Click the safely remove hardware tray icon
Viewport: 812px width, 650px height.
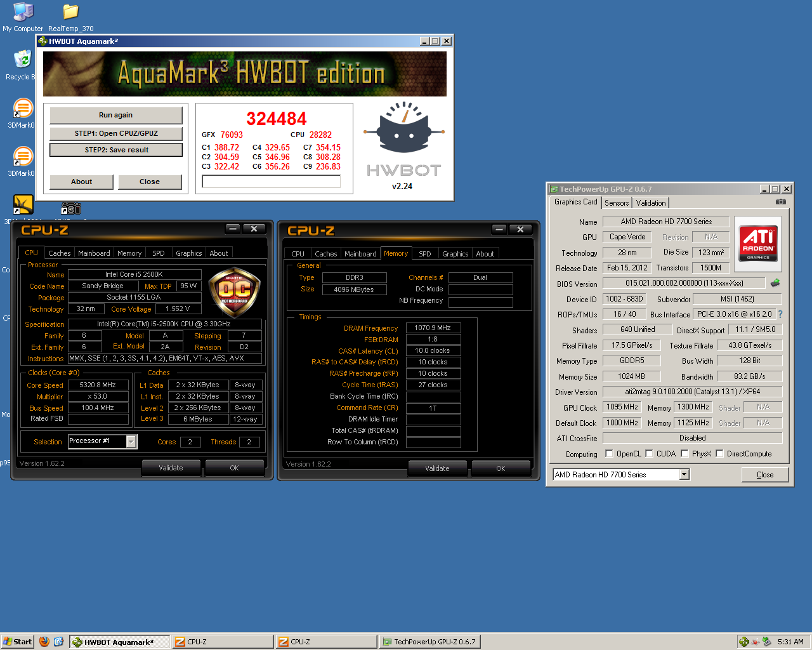[x=766, y=642]
